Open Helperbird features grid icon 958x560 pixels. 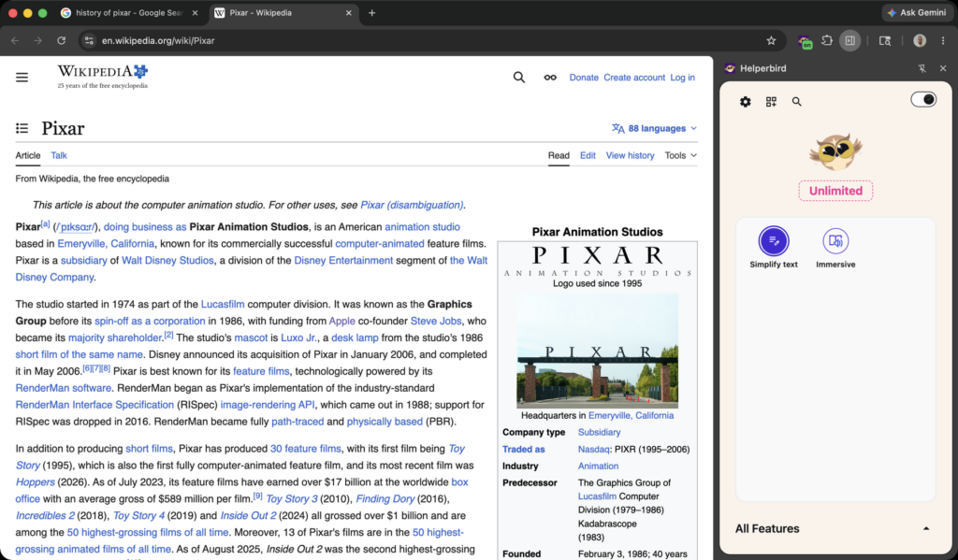(771, 102)
